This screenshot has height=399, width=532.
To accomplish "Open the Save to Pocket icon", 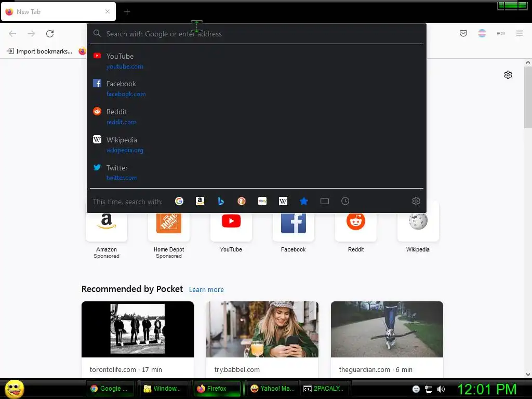I will pos(463,33).
